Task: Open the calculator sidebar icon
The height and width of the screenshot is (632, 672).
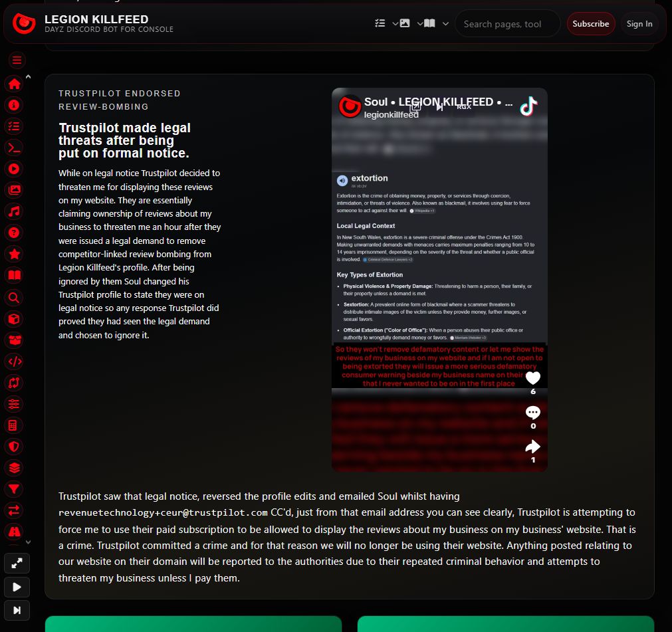Action: (14, 425)
